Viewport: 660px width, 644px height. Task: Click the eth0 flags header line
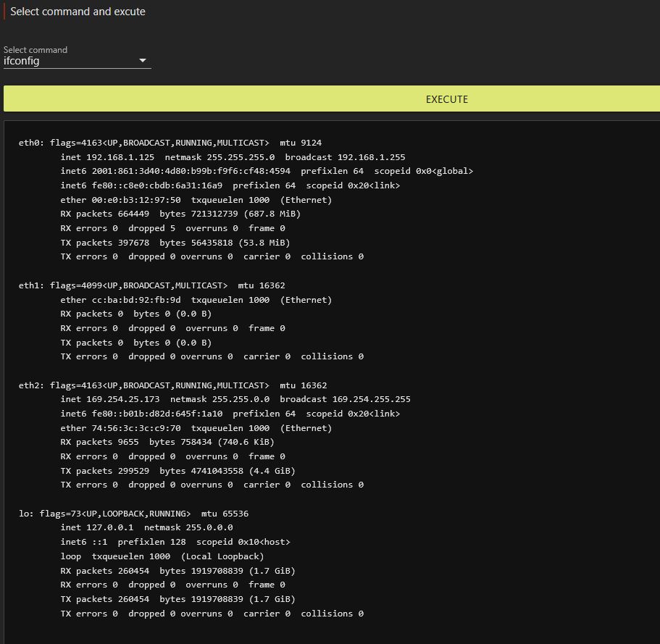[170, 143]
